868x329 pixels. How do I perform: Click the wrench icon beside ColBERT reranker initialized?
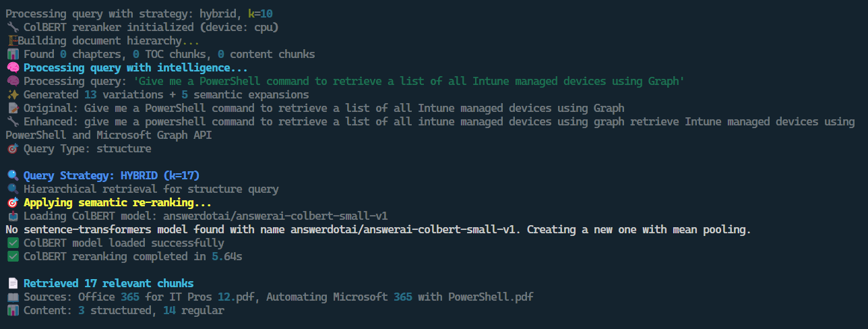pos(11,27)
